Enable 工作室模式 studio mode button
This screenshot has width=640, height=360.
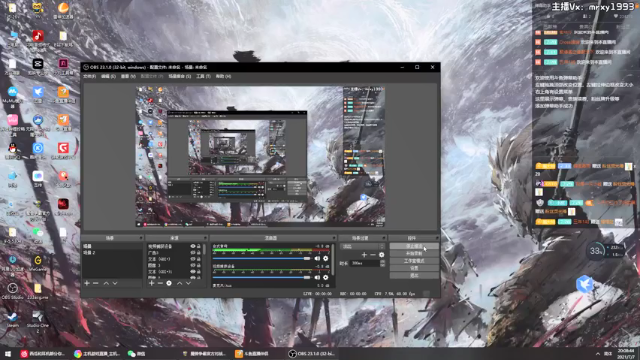[x=414, y=261]
